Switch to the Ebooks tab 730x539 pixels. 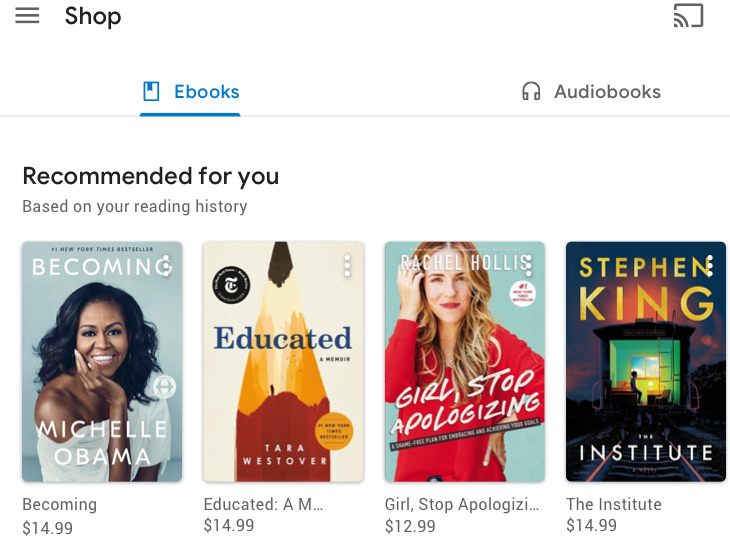tap(190, 92)
